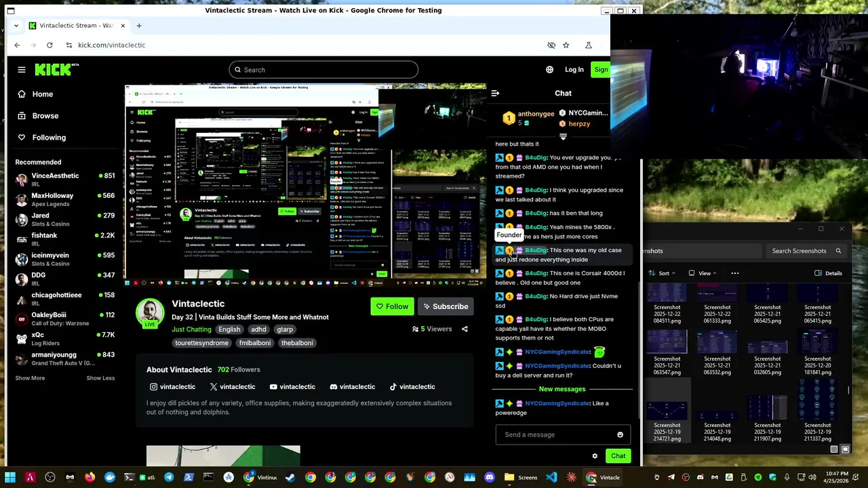Open Steam from the taskbar
Screen dimensions: 868x488
click(x=290, y=477)
